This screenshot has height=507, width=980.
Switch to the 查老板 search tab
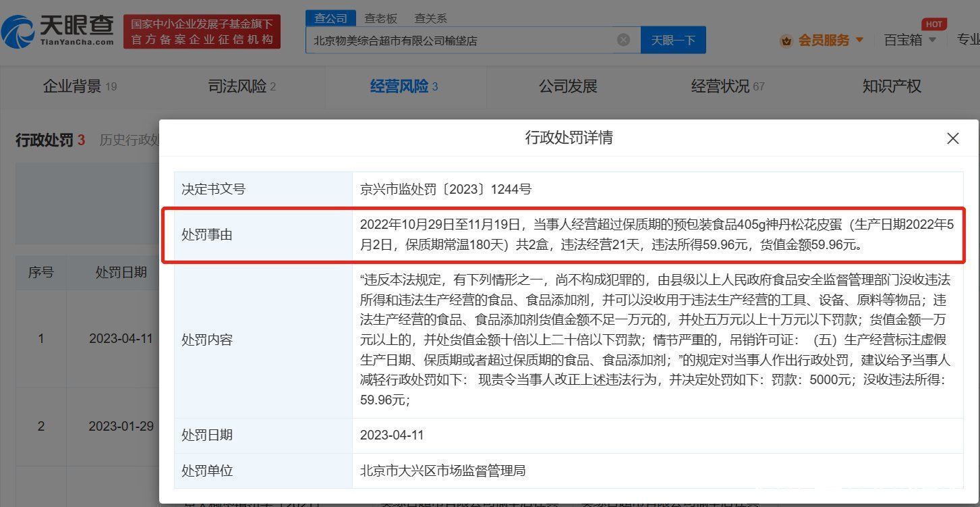point(381,18)
